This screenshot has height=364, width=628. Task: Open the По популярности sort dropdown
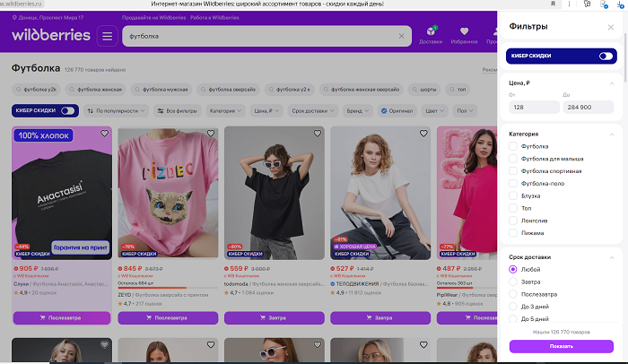coord(116,111)
